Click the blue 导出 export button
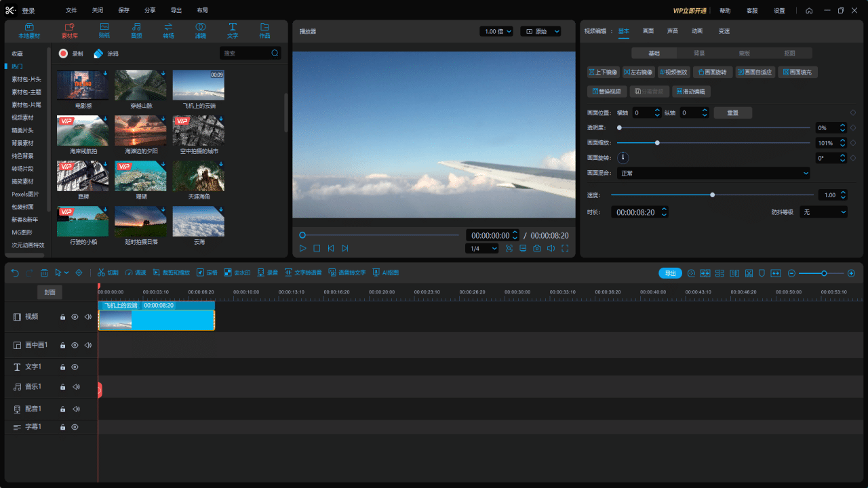868x488 pixels. click(x=670, y=273)
